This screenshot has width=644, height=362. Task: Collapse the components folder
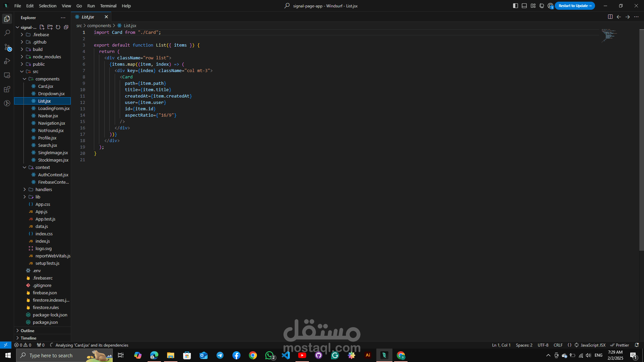[x=47, y=79]
